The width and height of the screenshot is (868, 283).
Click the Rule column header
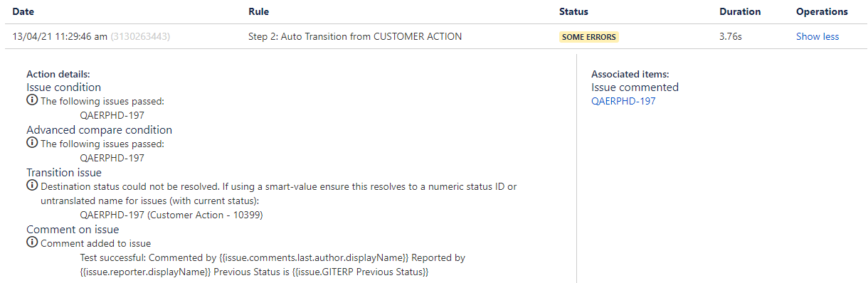258,11
